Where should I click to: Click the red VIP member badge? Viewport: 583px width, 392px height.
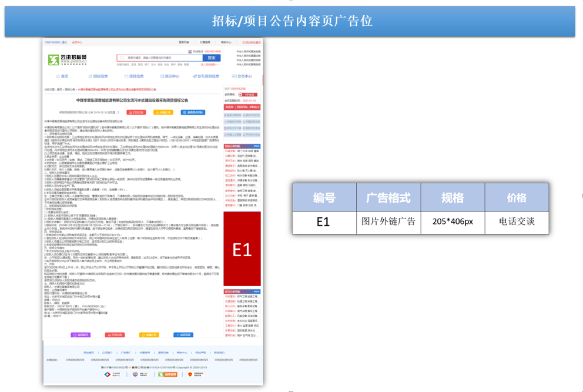(248, 95)
